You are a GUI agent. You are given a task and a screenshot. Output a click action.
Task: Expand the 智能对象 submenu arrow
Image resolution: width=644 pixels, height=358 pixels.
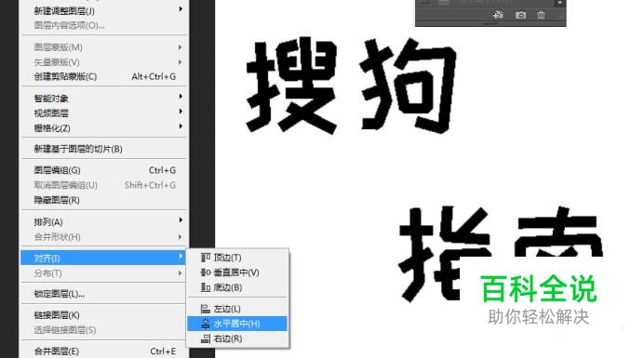click(x=181, y=97)
